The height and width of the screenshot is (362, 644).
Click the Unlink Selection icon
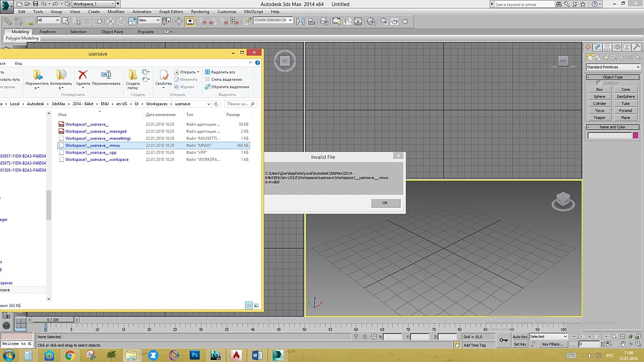[x=19, y=21]
